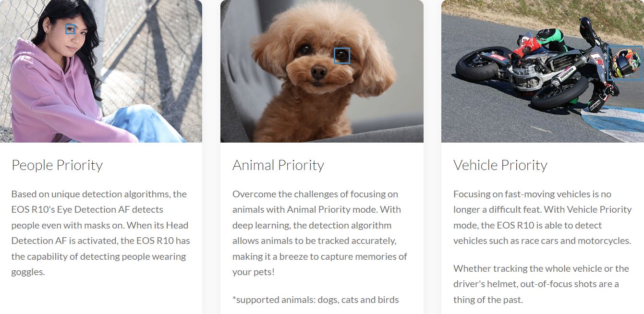Viewport: 644px width, 314px height.
Task: Click the Animal Priority heading
Action: (x=278, y=165)
